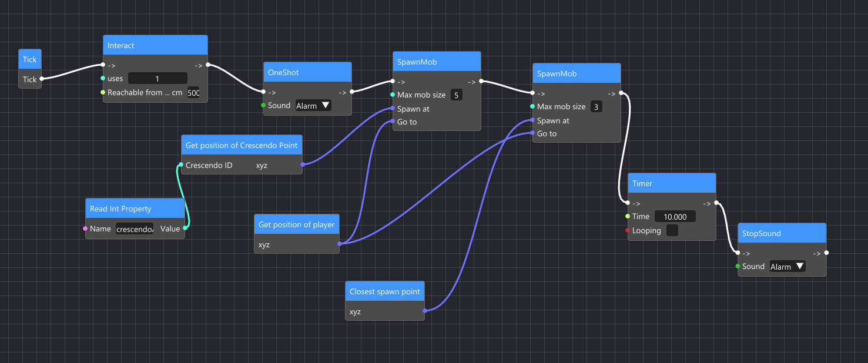This screenshot has height=363, width=868.
Task: Click the Spawn at input pin on first SpawnMob
Action: tap(392, 109)
